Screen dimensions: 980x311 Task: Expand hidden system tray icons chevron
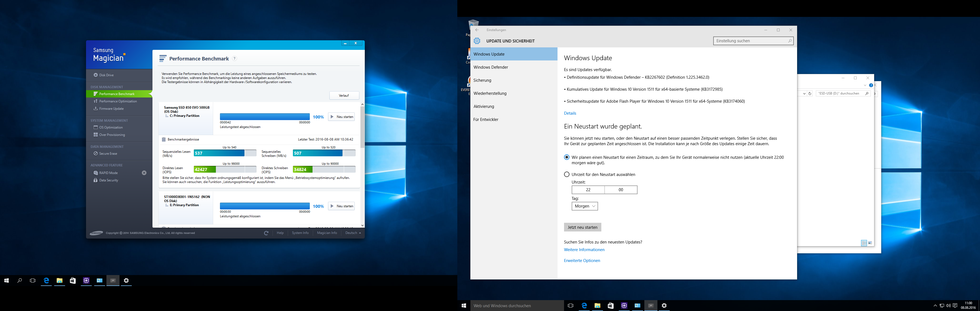coord(935,306)
